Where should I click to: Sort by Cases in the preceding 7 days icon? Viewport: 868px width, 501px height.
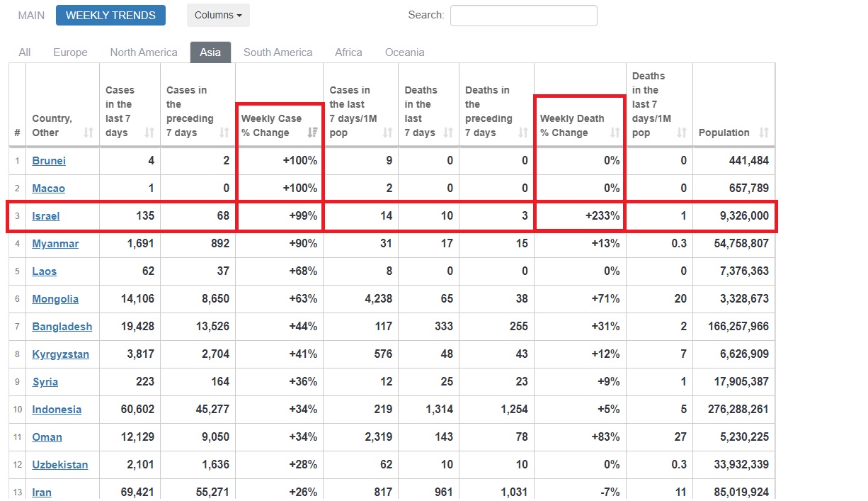click(224, 133)
